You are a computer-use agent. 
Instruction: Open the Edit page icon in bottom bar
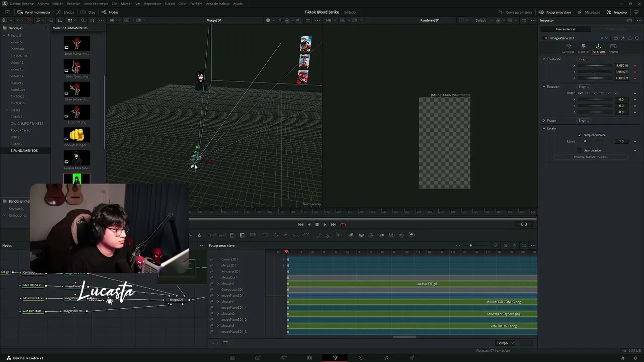click(309, 358)
